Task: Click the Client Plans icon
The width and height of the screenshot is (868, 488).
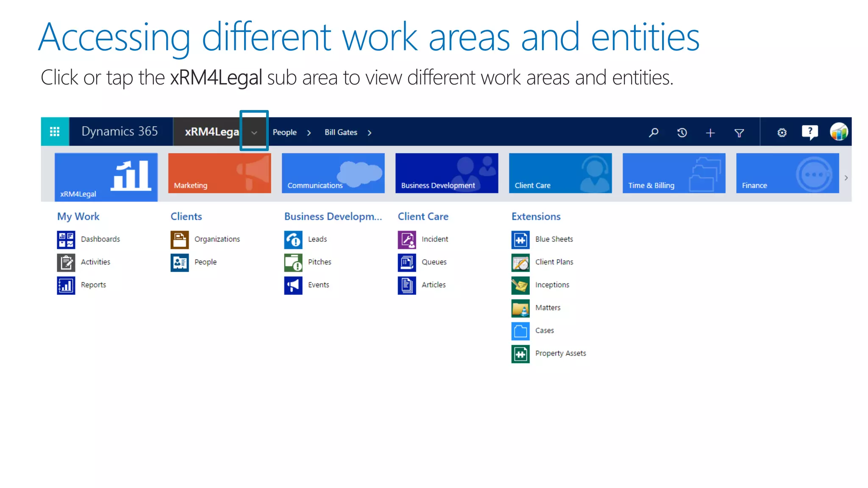Action: (520, 262)
